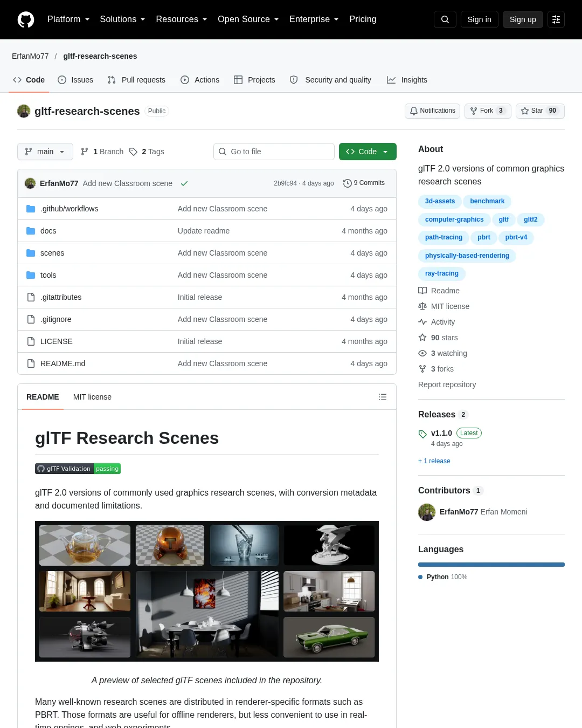This screenshot has height=728, width=582.
Task: Click the Notifications button
Action: pyautogui.click(x=432, y=111)
